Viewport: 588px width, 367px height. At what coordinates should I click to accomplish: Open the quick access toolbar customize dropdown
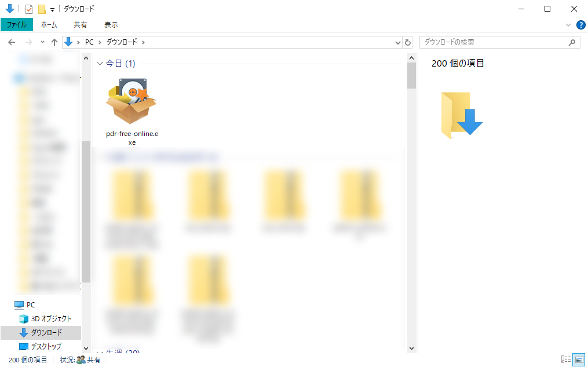pyautogui.click(x=53, y=9)
